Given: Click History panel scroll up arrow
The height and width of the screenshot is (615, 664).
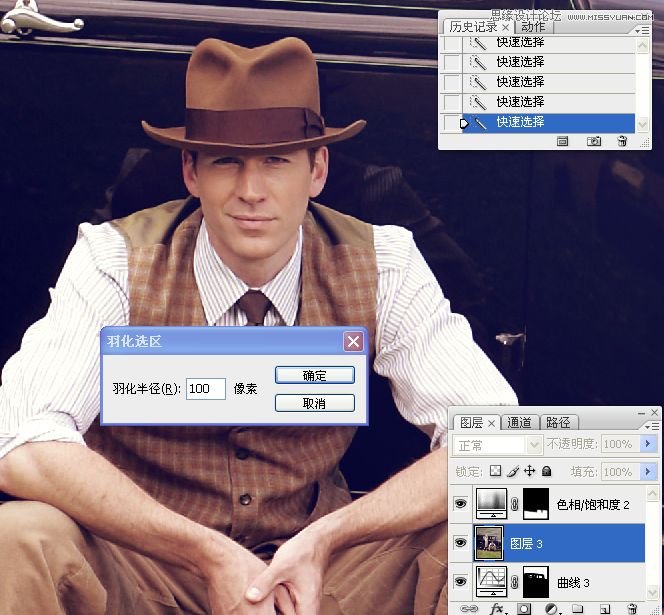Looking at the screenshot, I should coord(642,45).
